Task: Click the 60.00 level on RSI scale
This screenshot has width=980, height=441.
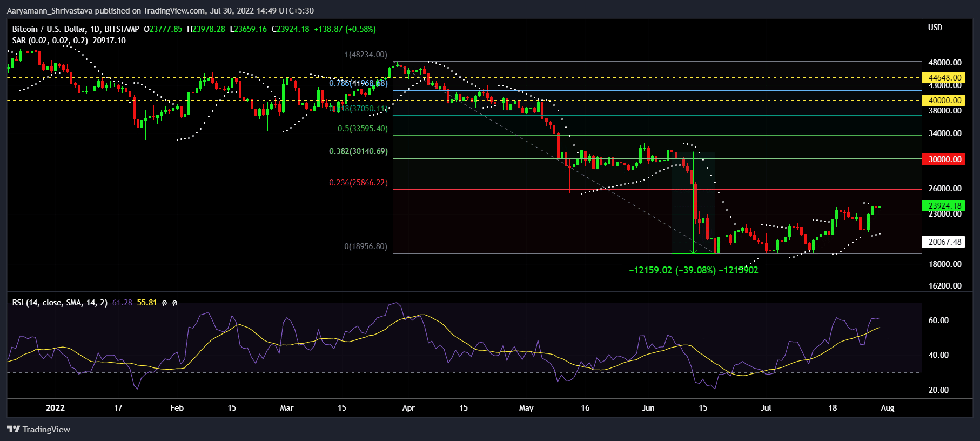Action: click(x=938, y=320)
